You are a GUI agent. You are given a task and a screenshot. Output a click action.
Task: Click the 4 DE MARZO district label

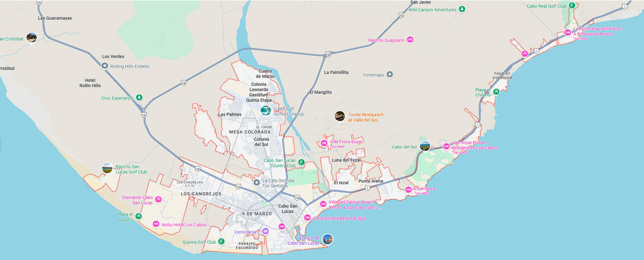pos(257,213)
